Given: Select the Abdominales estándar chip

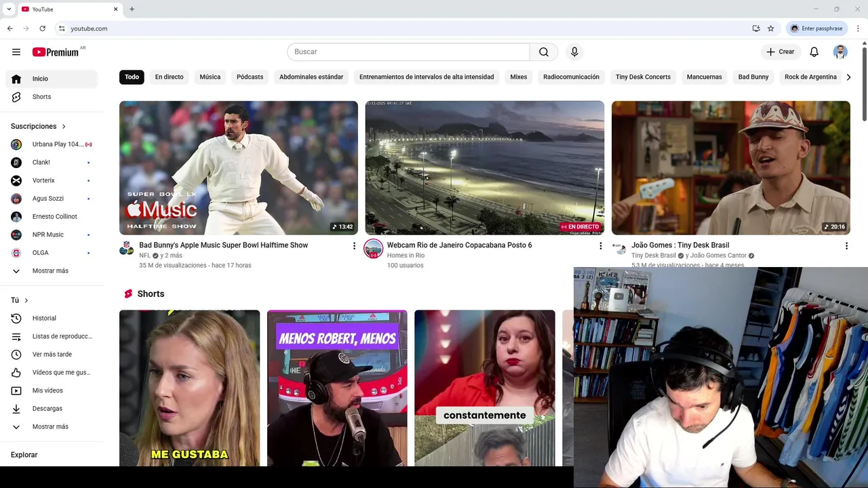Looking at the screenshot, I should pos(311,77).
